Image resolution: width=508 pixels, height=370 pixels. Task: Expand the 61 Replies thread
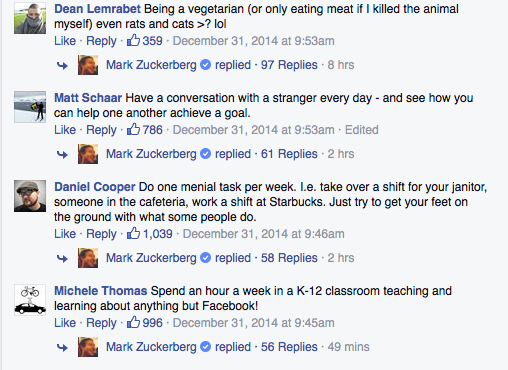point(289,154)
